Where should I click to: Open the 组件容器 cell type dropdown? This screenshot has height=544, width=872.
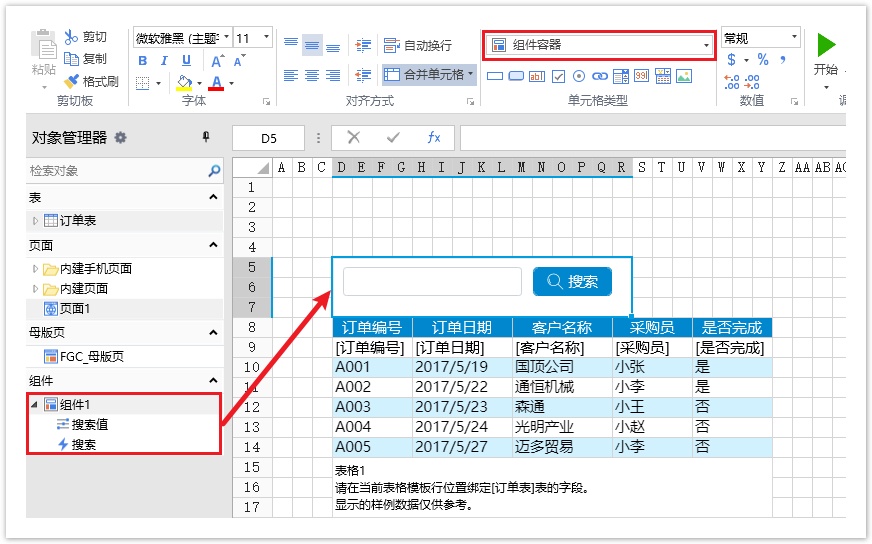(x=706, y=45)
